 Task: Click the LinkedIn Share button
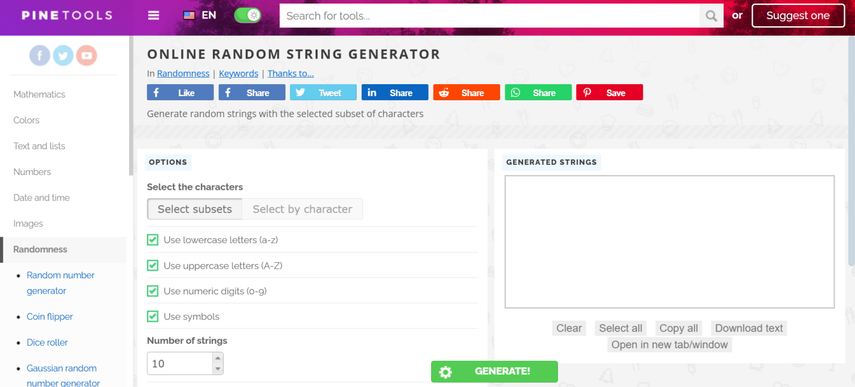click(x=395, y=93)
